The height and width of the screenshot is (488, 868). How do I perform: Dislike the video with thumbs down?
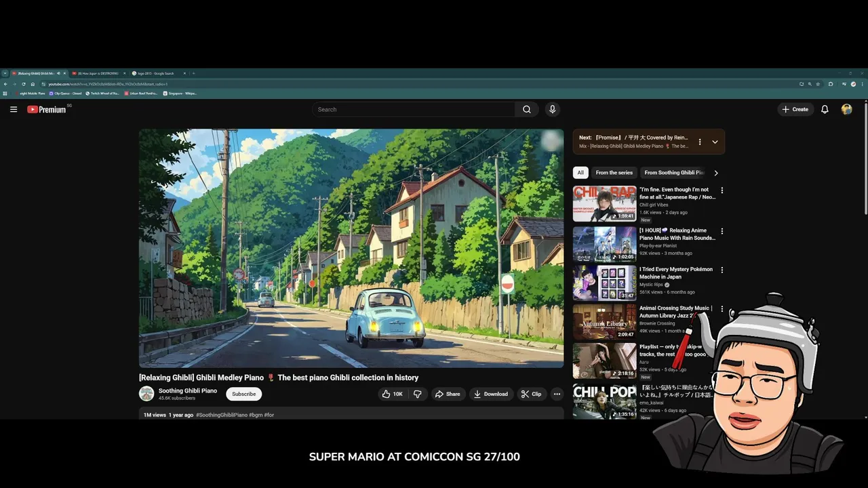coord(418,394)
